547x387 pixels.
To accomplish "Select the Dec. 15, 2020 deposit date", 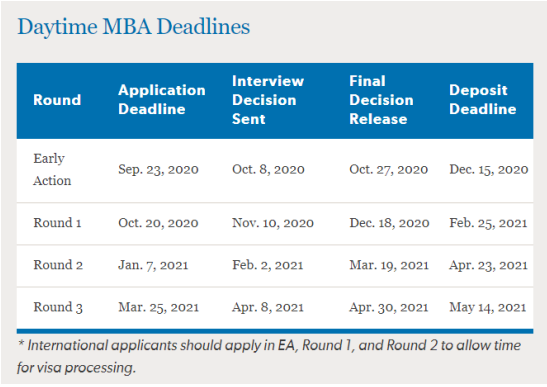I will [489, 170].
